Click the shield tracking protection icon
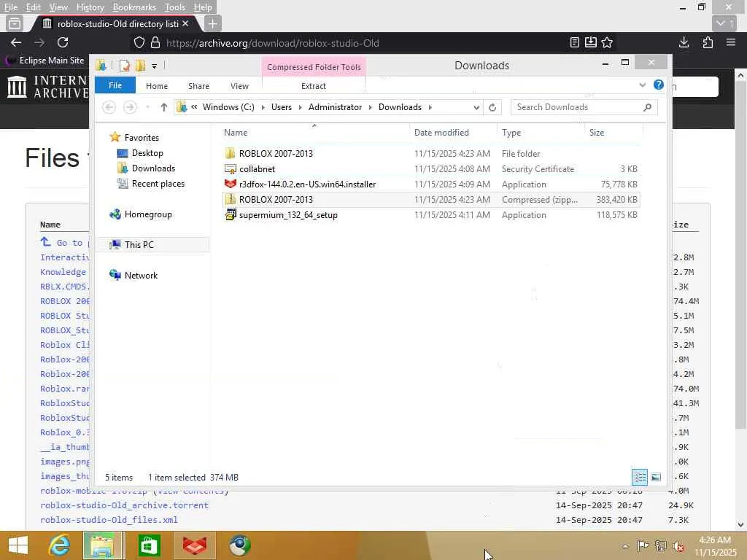This screenshot has height=560, width=747. pyautogui.click(x=139, y=43)
